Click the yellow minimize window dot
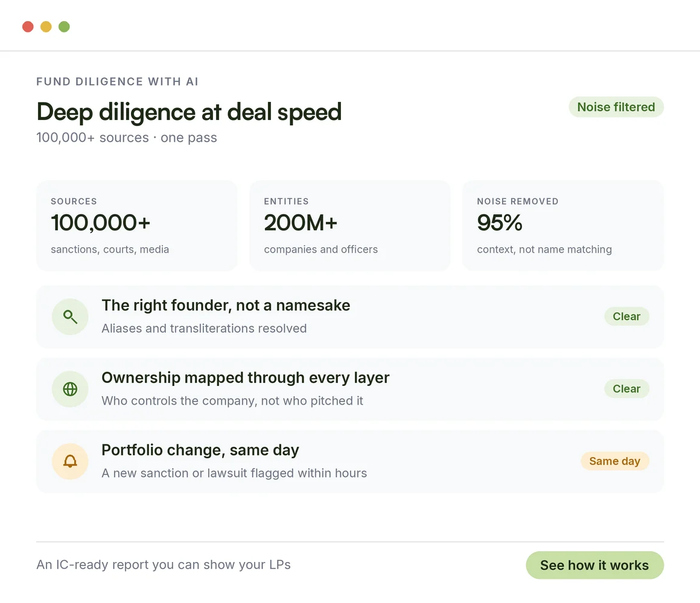The image size is (700, 603). pos(46,27)
